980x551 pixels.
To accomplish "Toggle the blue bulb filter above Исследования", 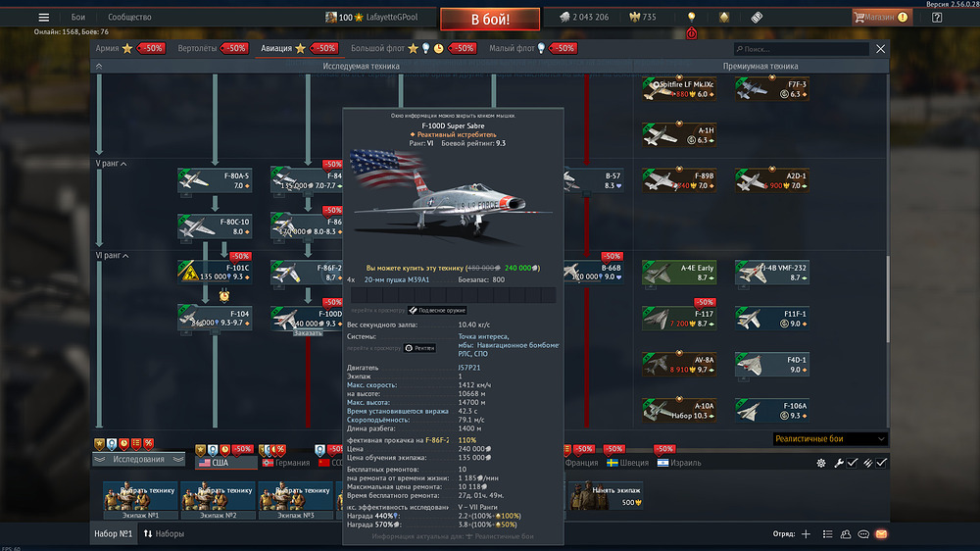I will [x=112, y=444].
